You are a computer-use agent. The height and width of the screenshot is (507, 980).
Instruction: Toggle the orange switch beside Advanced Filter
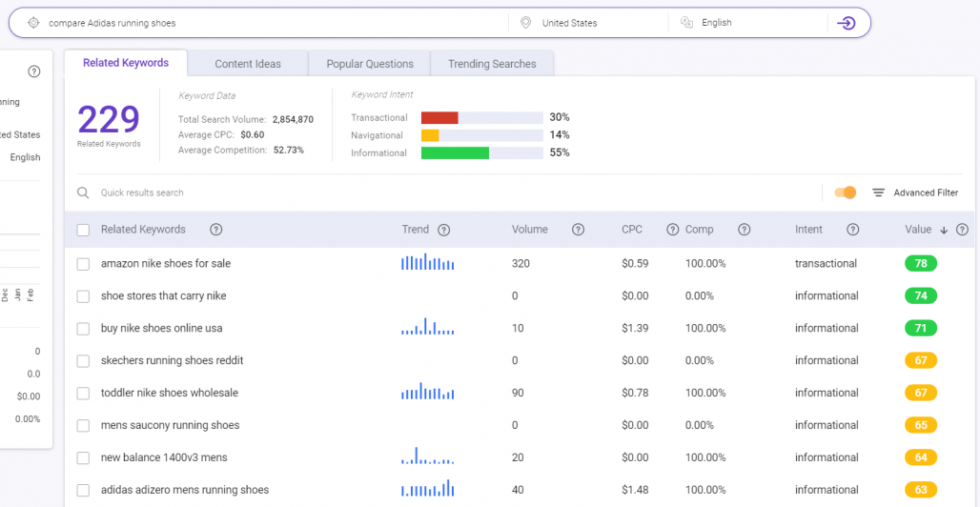(845, 193)
